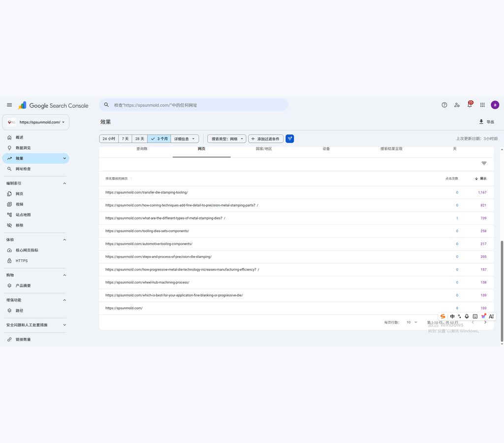Viewport: 504px width, 443px height.
Task: Open 核心网页指标 in sidebar
Action: [35, 250]
